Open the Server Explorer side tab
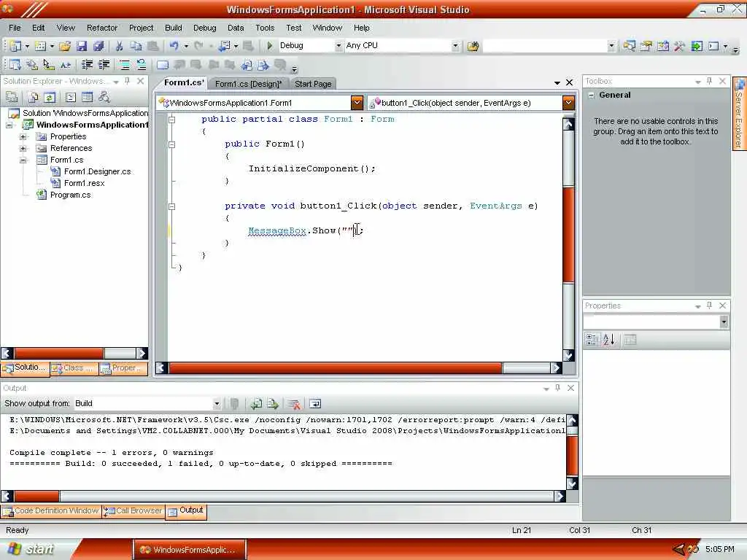 740,113
